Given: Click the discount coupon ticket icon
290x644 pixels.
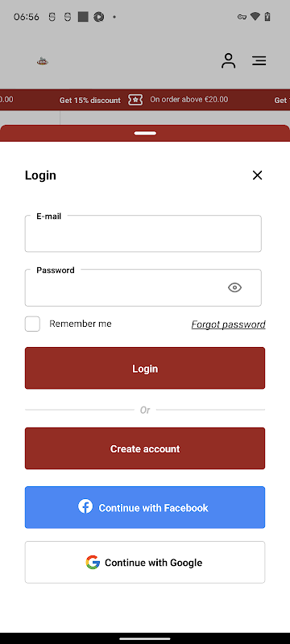Looking at the screenshot, I should tap(135, 100).
